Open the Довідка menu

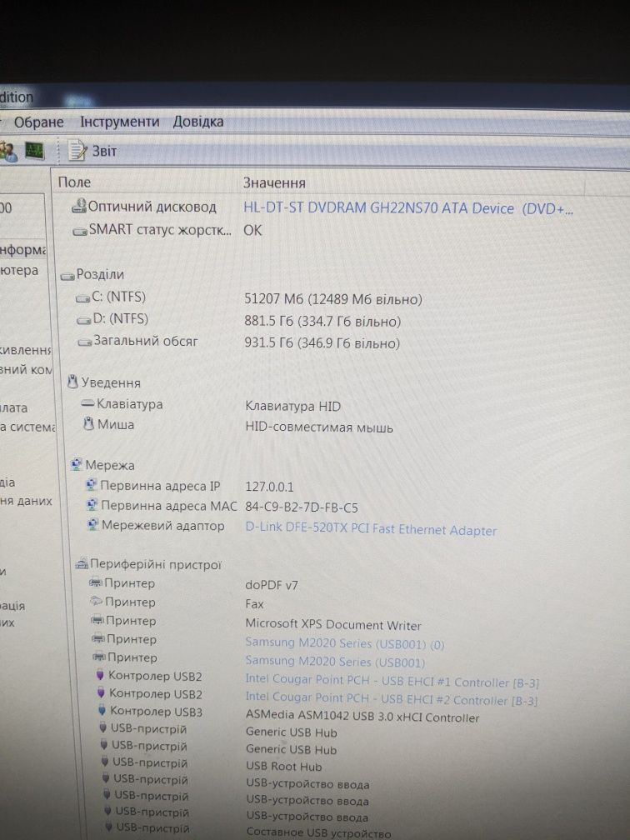[198, 122]
